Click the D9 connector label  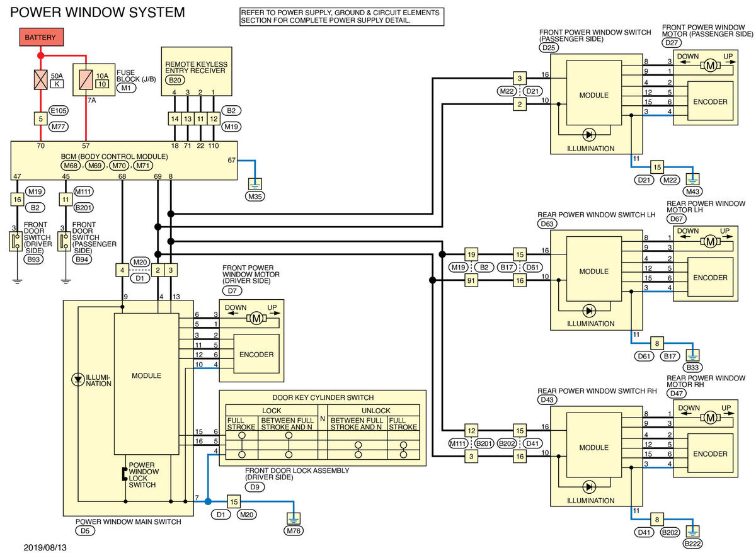[254, 486]
